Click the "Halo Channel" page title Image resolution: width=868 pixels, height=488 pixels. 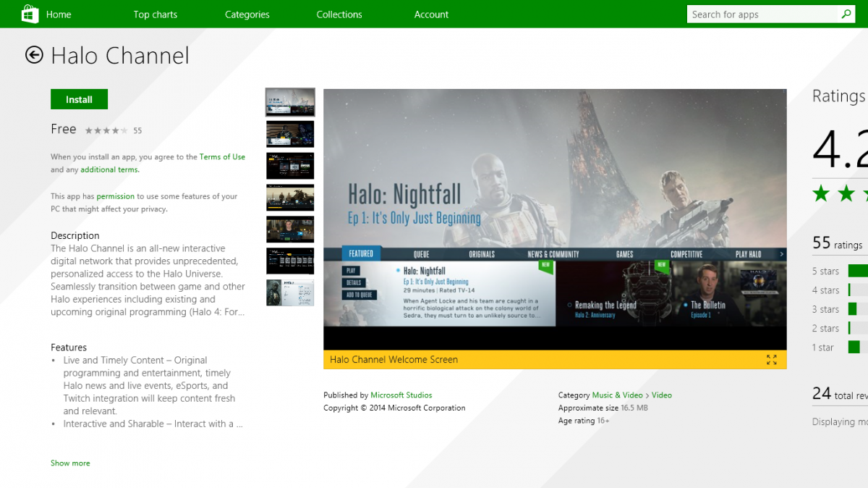(120, 56)
